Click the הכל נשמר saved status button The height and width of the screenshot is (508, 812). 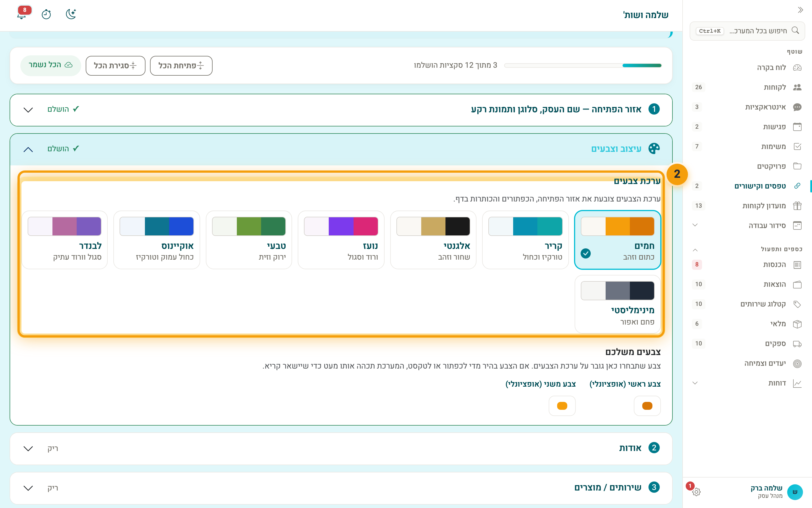[x=51, y=65]
